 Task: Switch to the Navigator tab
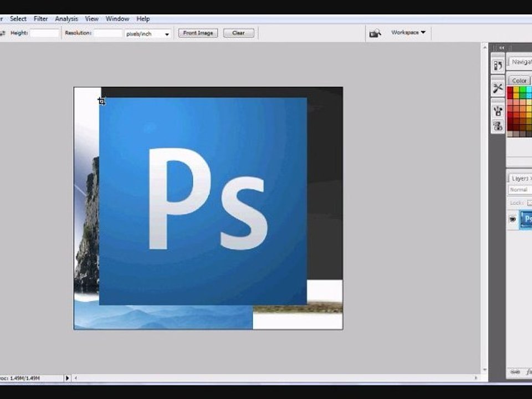click(x=521, y=62)
